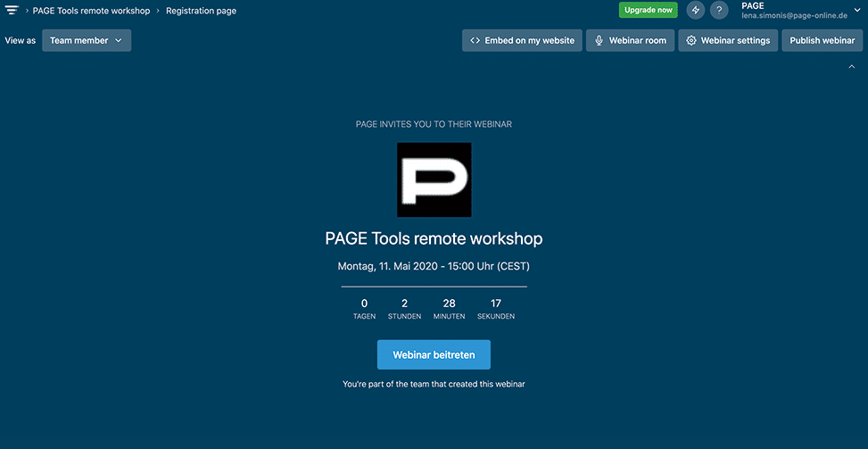868x449 pixels.
Task: Click the 'Stunden' countdown value
Action: 404,303
